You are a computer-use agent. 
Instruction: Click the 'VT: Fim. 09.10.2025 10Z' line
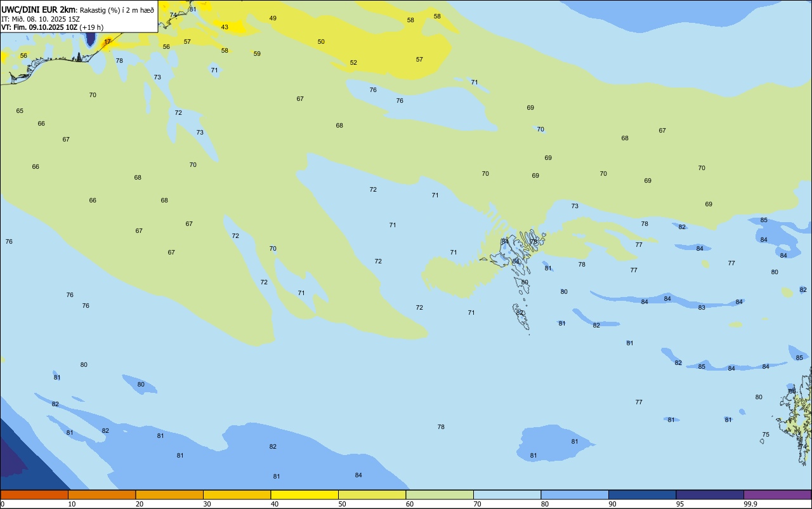tap(39, 27)
